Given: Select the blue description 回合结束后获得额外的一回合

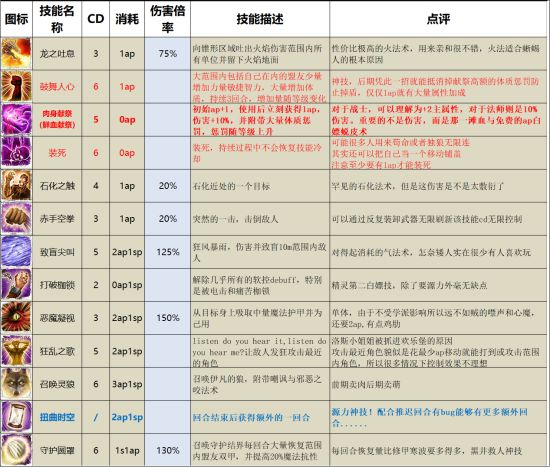Looking at the screenshot, I should [x=251, y=418].
